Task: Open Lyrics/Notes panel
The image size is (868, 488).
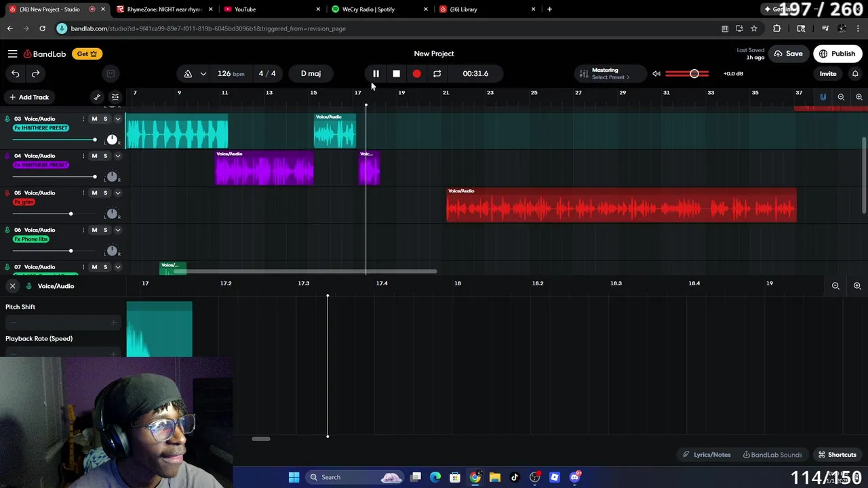Action: point(708,455)
